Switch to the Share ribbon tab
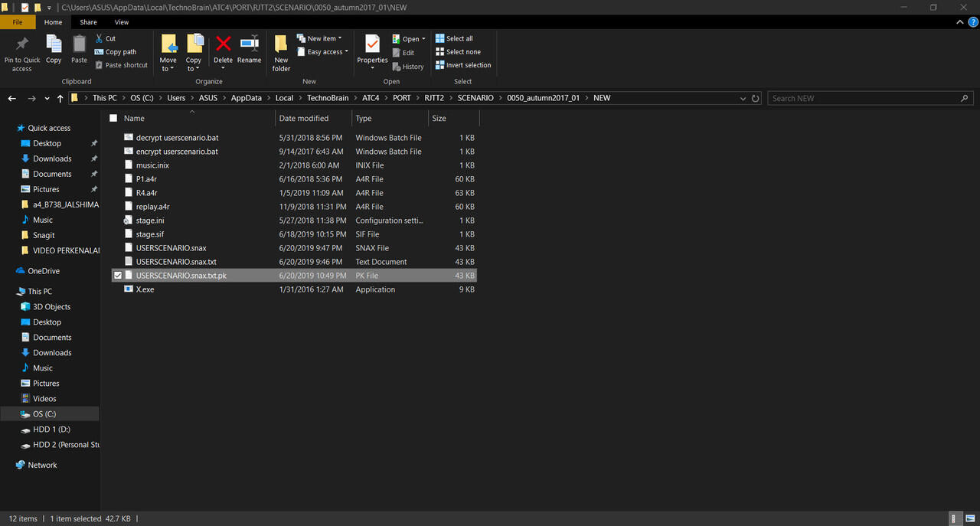Viewport: 980px width, 526px height. pos(87,22)
